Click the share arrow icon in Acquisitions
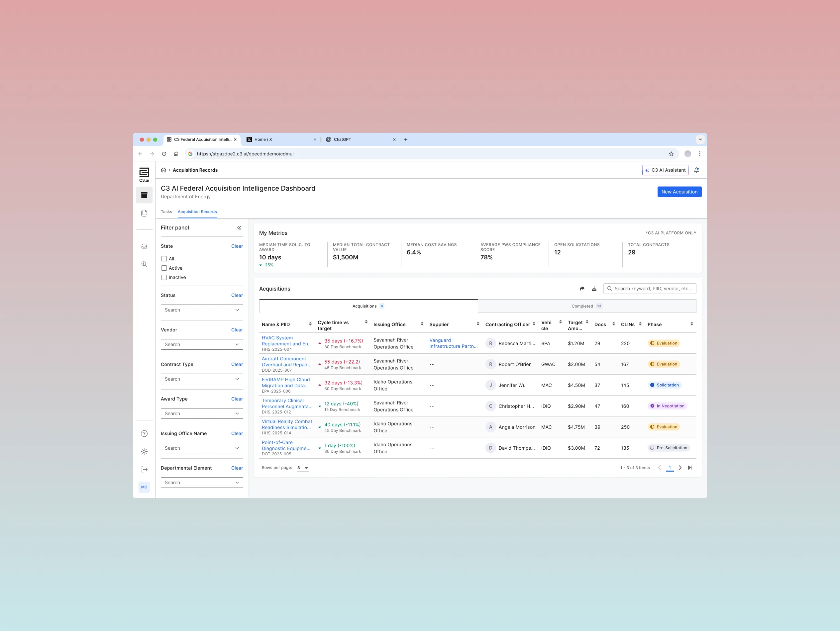 582,289
